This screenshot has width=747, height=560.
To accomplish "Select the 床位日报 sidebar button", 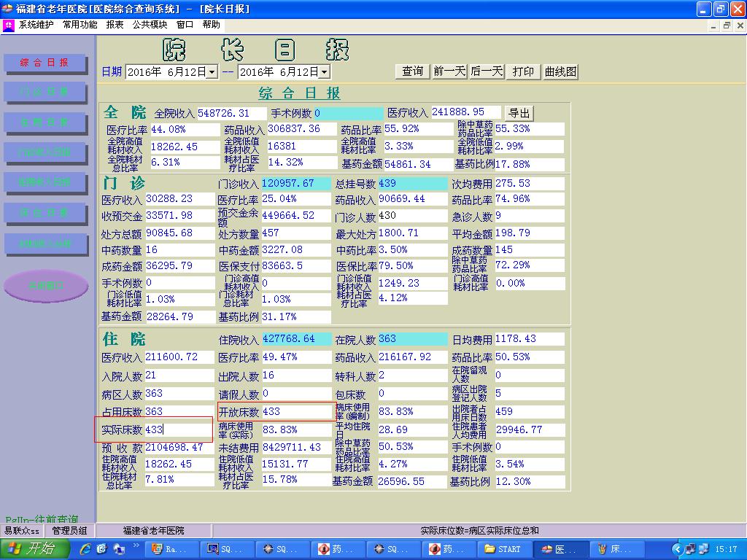I will click(44, 212).
